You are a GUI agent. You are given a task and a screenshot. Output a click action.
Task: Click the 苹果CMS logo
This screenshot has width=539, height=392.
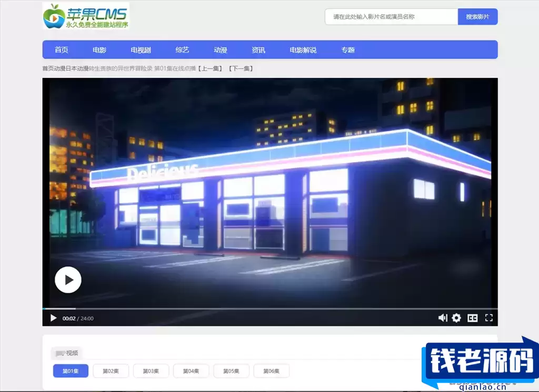click(86, 16)
